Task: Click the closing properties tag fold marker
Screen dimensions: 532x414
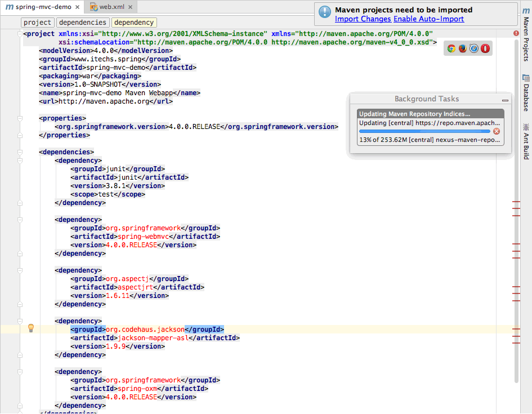Action: pyautogui.click(x=20, y=135)
